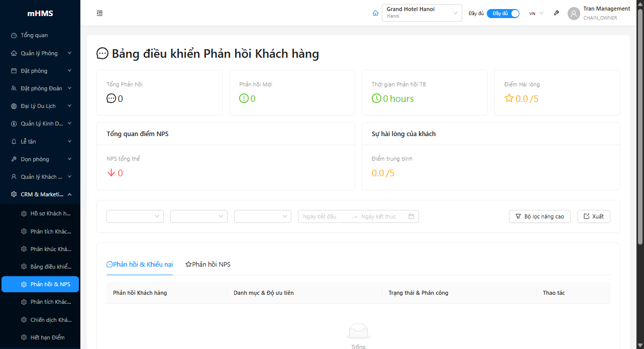Click the home icon next to hotel selector
Screen dimensions: 644x349
click(375, 13)
